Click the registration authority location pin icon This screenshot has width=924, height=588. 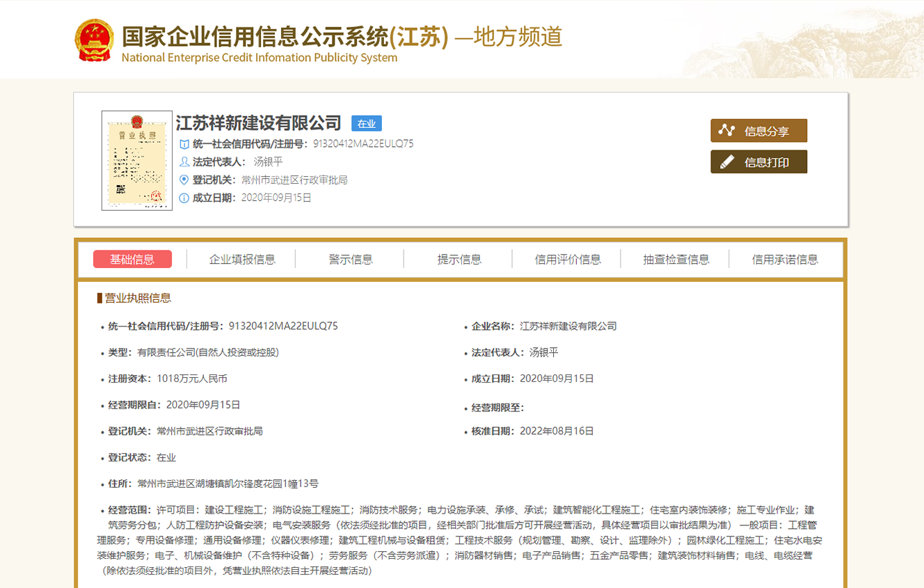[x=184, y=180]
